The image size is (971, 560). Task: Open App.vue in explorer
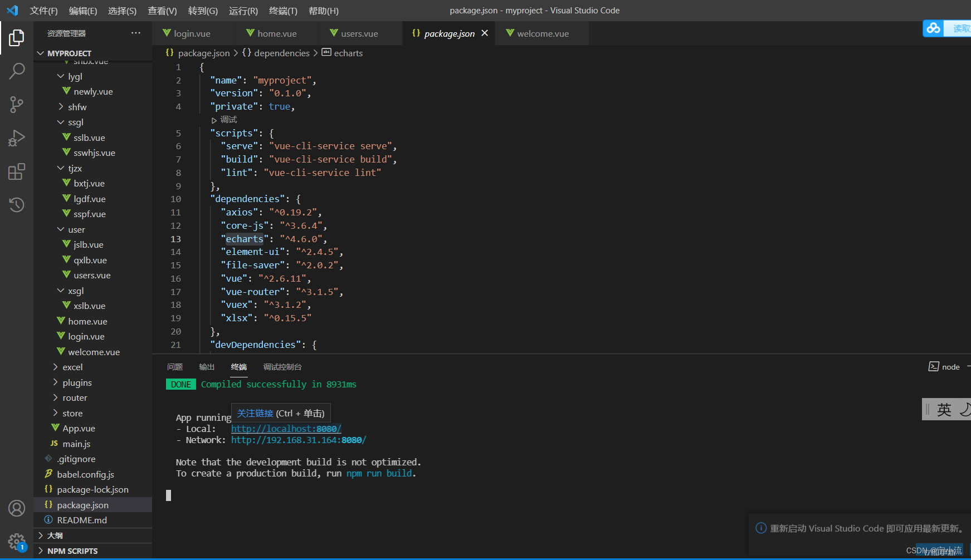click(x=79, y=428)
